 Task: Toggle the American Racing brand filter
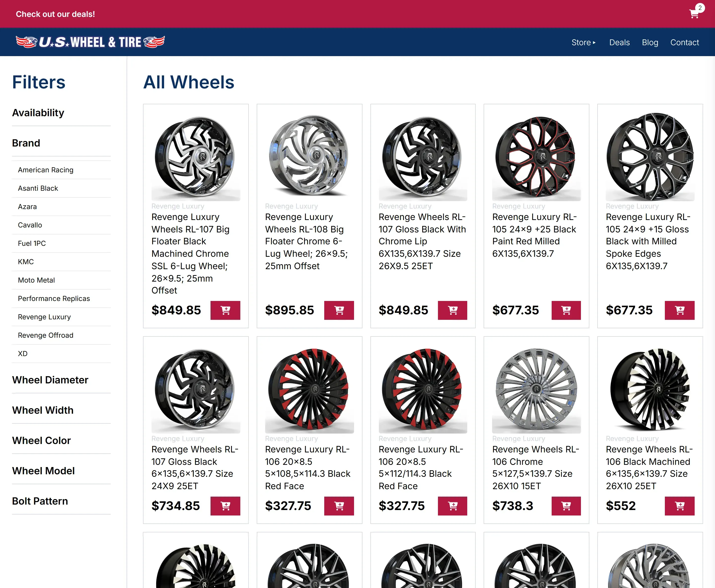(45, 170)
